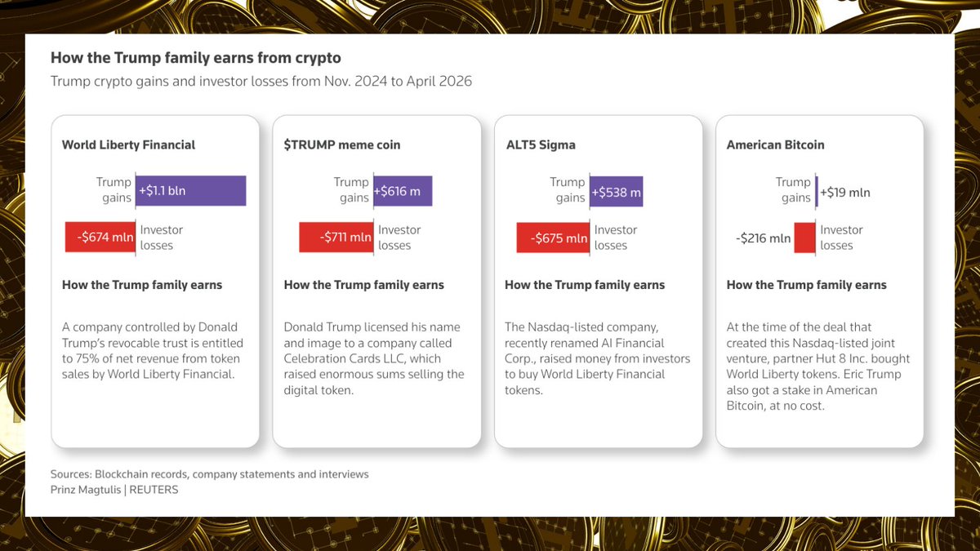Click the purple +$1.1 bln bar
This screenshot has height=551, width=980.
point(191,191)
